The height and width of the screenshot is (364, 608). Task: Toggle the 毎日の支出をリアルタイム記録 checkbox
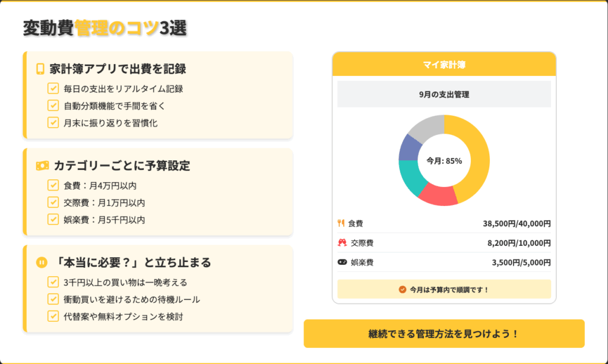click(x=53, y=89)
